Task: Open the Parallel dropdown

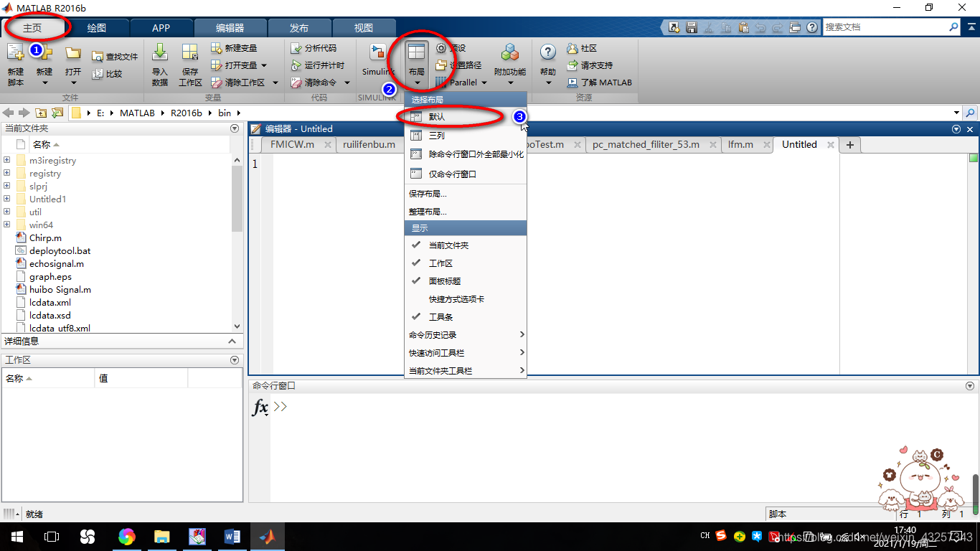Action: [461, 83]
